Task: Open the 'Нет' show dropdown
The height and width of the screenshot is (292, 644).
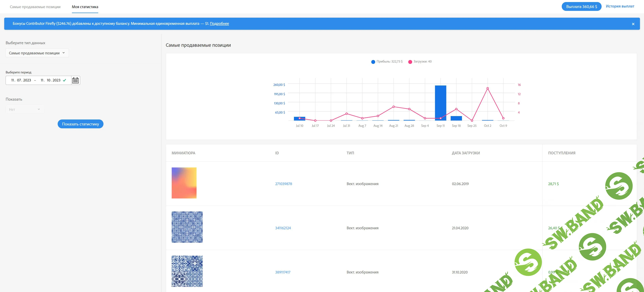Action: pyautogui.click(x=24, y=109)
